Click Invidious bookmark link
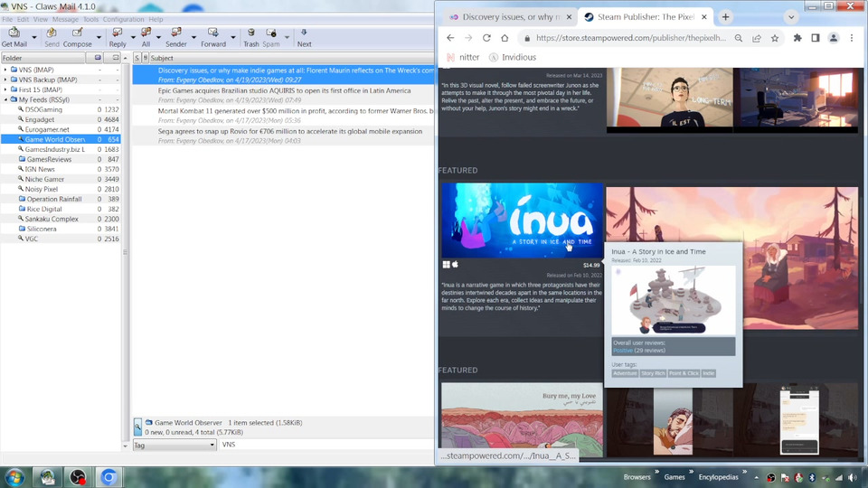The image size is (868, 488). coord(513,57)
